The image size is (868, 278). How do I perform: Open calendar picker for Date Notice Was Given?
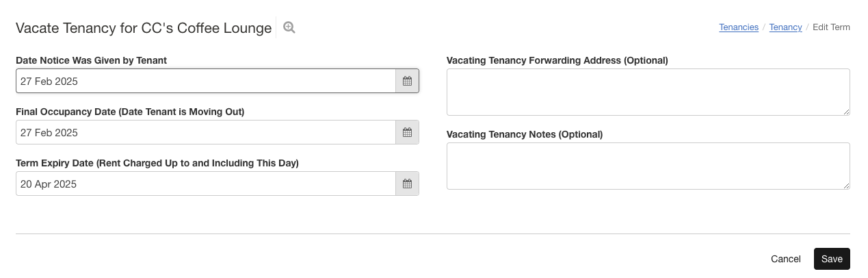(407, 81)
